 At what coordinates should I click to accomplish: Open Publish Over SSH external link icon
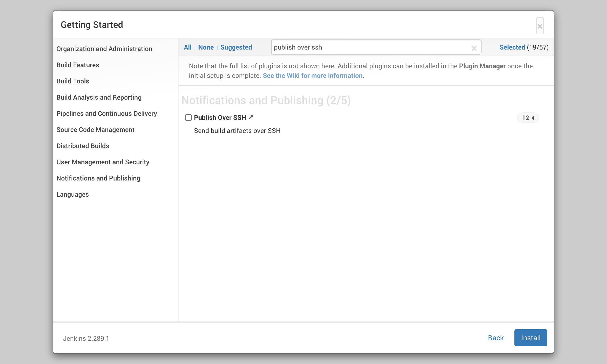pyautogui.click(x=251, y=117)
